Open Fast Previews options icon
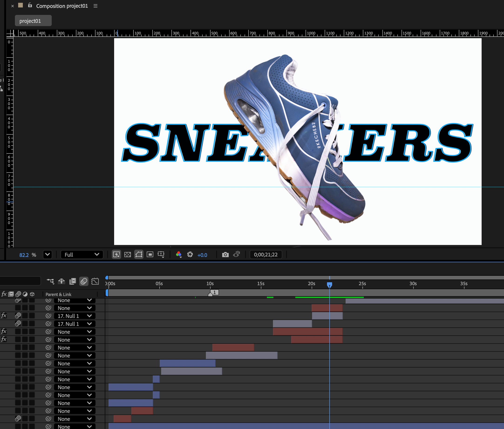The width and height of the screenshot is (504, 429). (116, 255)
